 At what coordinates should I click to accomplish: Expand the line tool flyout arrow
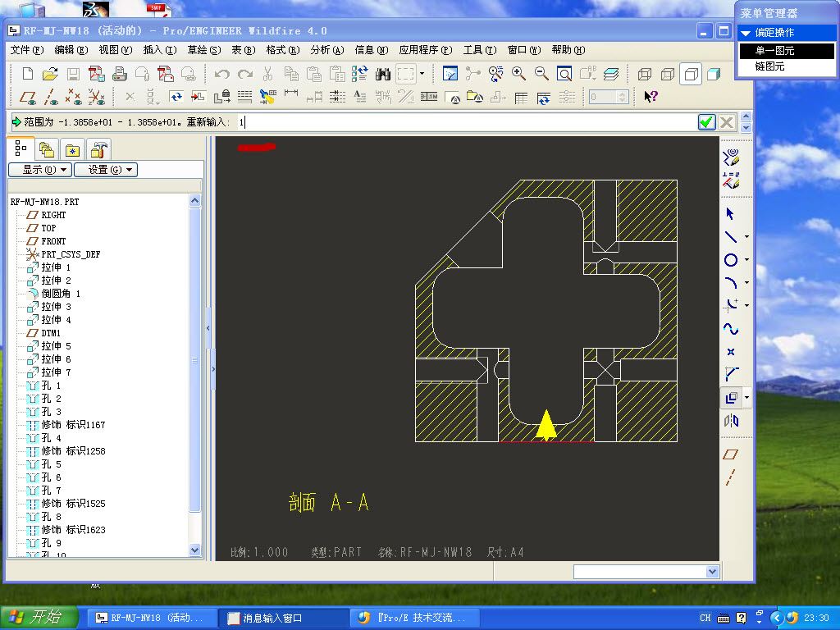[746, 237]
